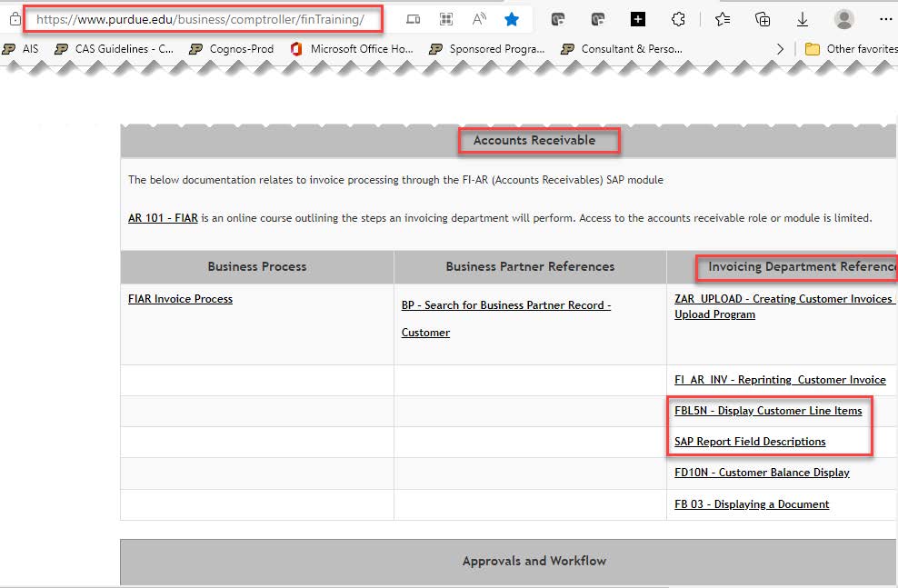Open the FIAR Invoice Process link
The height and width of the screenshot is (588, 898).
pos(180,299)
